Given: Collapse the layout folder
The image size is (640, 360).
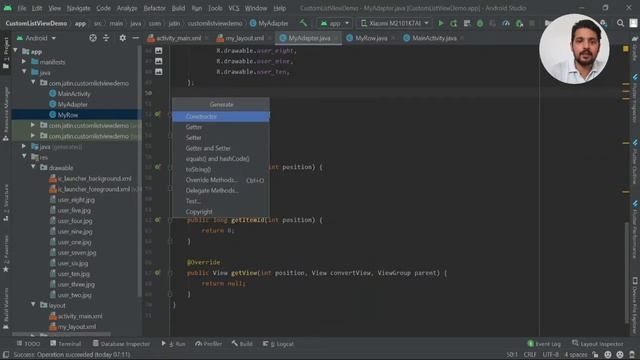Looking at the screenshot, I should (33, 305).
